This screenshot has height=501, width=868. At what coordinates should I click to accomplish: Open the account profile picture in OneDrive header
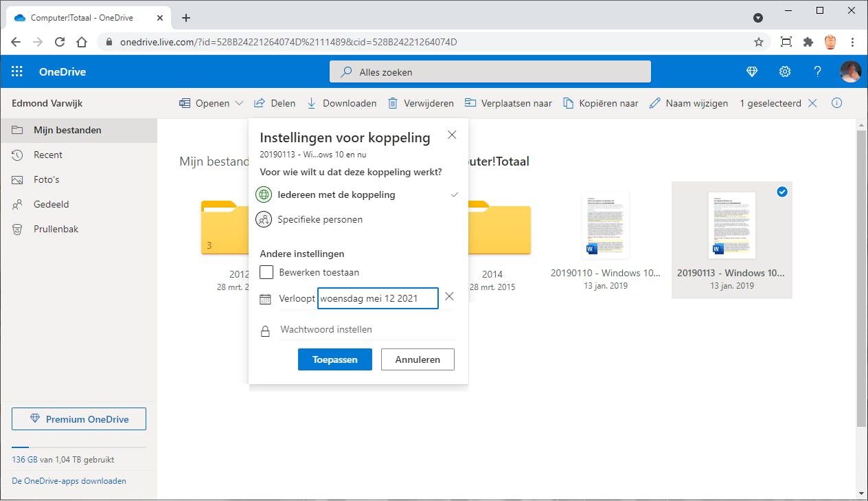(x=850, y=71)
